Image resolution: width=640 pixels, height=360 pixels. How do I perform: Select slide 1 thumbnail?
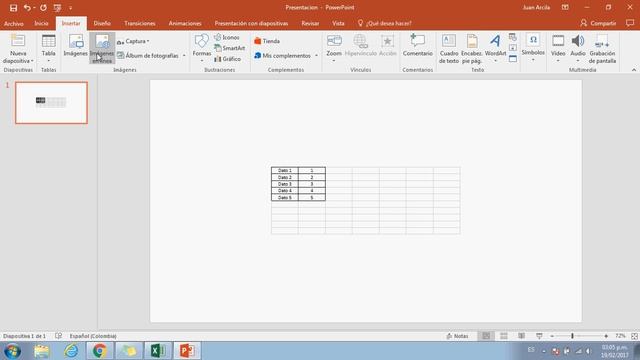point(51,102)
